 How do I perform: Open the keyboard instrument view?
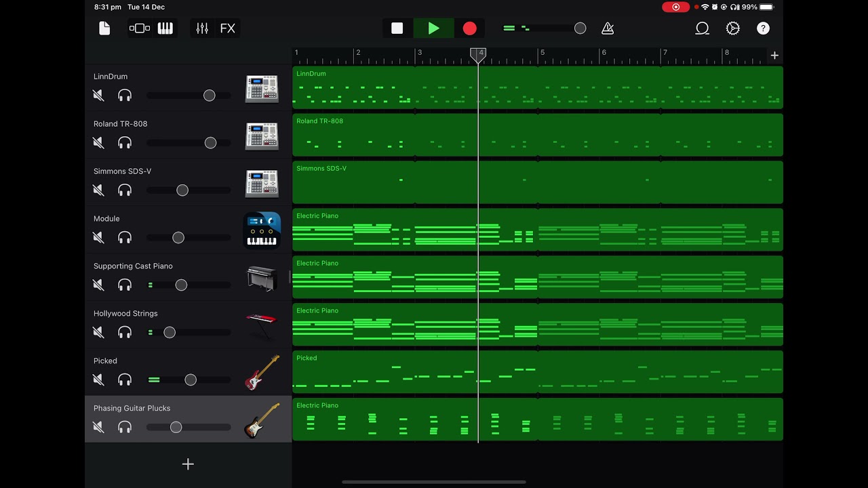(x=165, y=28)
